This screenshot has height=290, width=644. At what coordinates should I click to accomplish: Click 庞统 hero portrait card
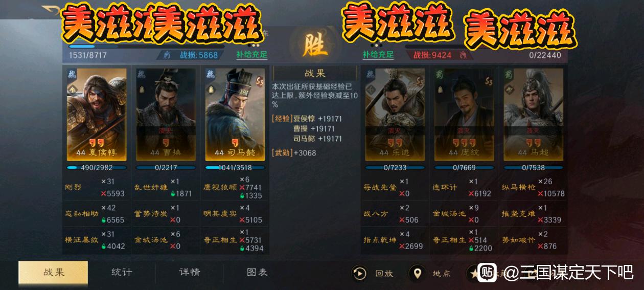coord(464,115)
